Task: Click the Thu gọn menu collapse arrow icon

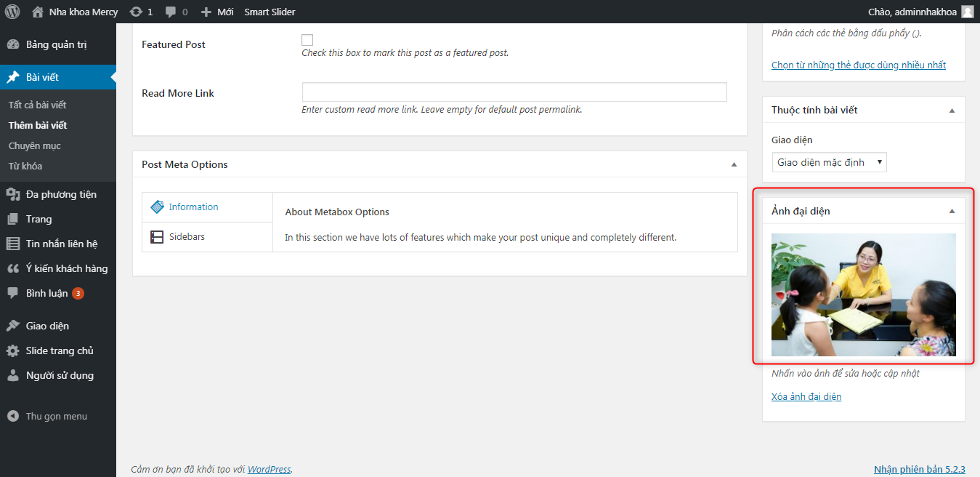Action: [13, 417]
